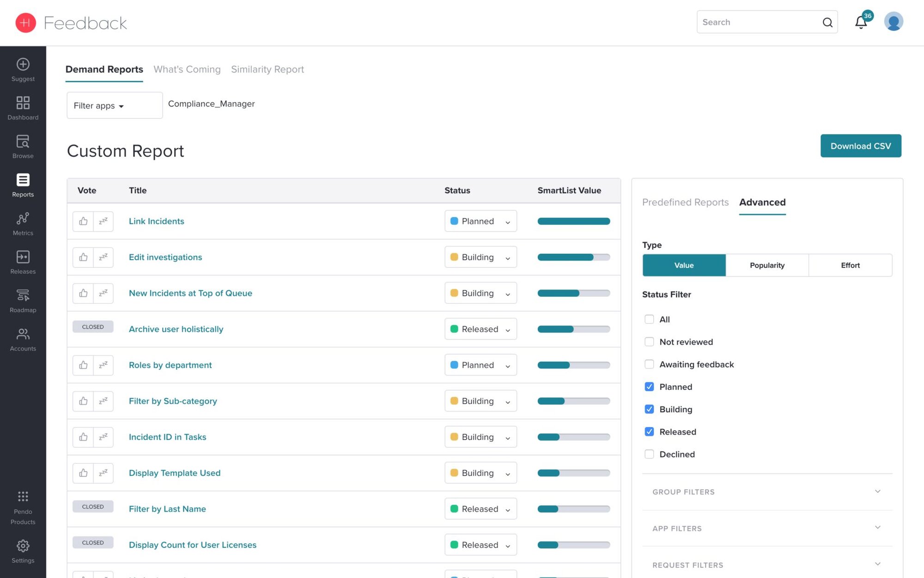Open the What's Coming tab

click(187, 69)
